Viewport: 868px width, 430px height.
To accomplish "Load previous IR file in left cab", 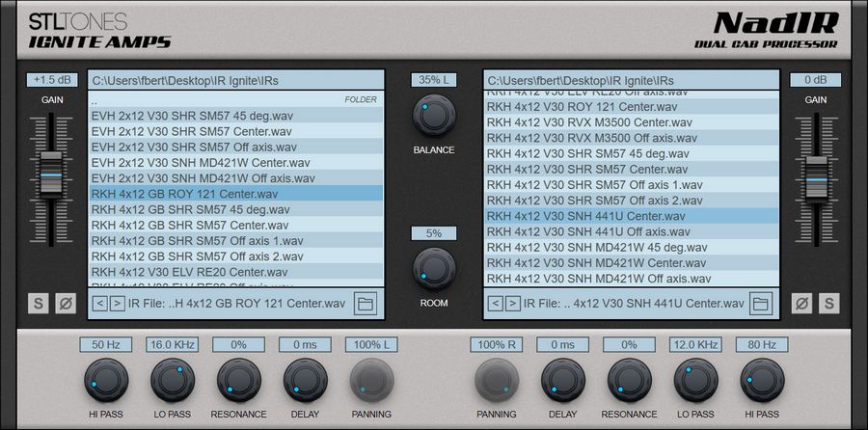I will 99,304.
